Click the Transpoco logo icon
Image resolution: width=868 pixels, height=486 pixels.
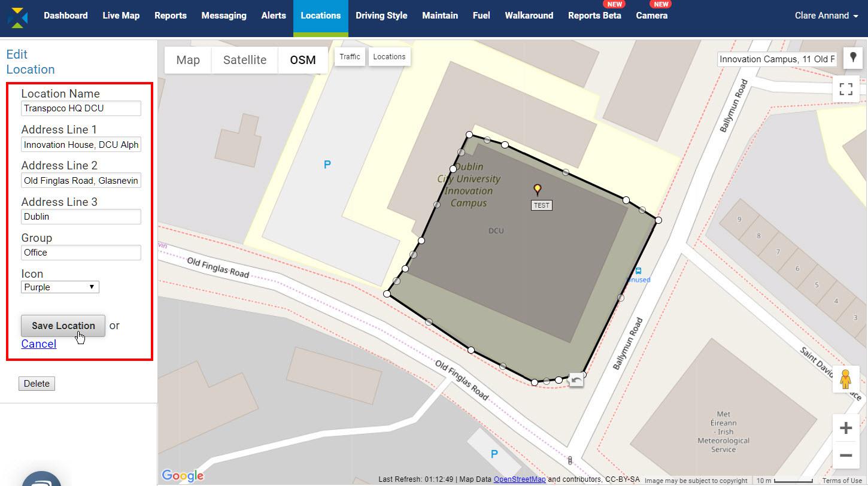(18, 17)
